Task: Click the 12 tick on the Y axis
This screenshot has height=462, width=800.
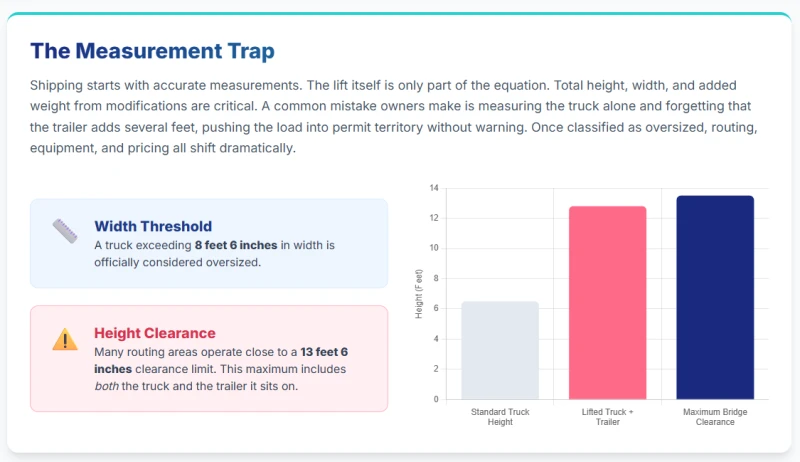Action: tap(434, 218)
